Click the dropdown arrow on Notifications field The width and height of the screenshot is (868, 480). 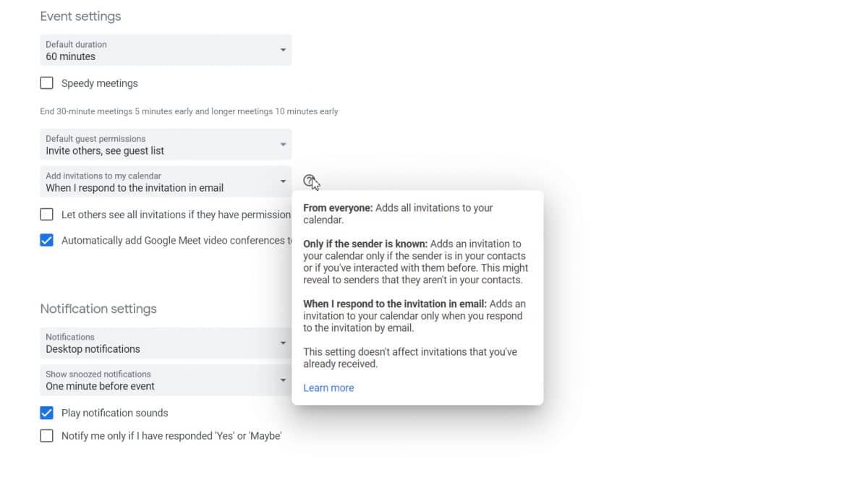point(283,342)
